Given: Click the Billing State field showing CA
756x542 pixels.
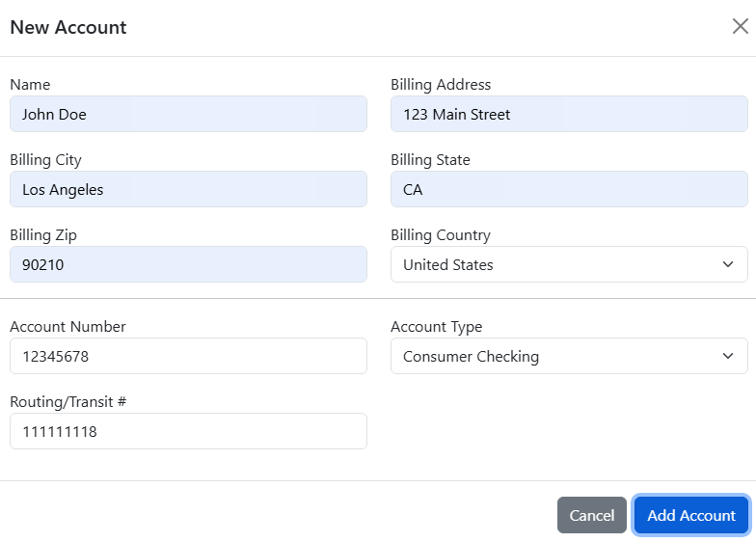Looking at the screenshot, I should 569,189.
